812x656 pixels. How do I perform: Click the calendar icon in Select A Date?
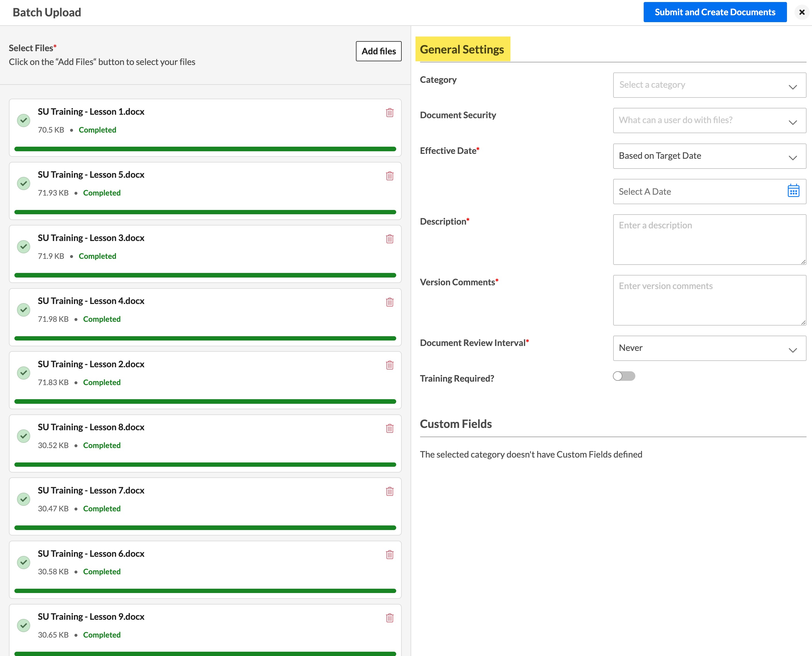(x=793, y=191)
